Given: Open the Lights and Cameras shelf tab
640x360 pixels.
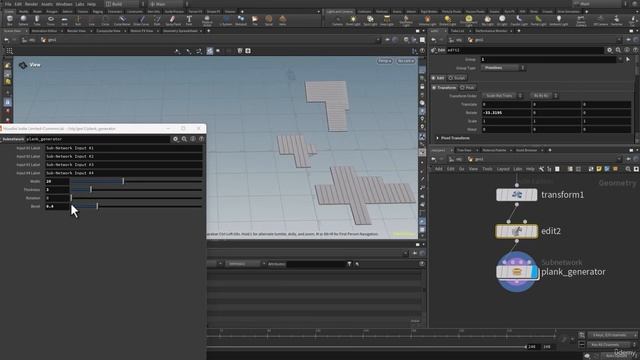Looking at the screenshot, I should (x=339, y=12).
